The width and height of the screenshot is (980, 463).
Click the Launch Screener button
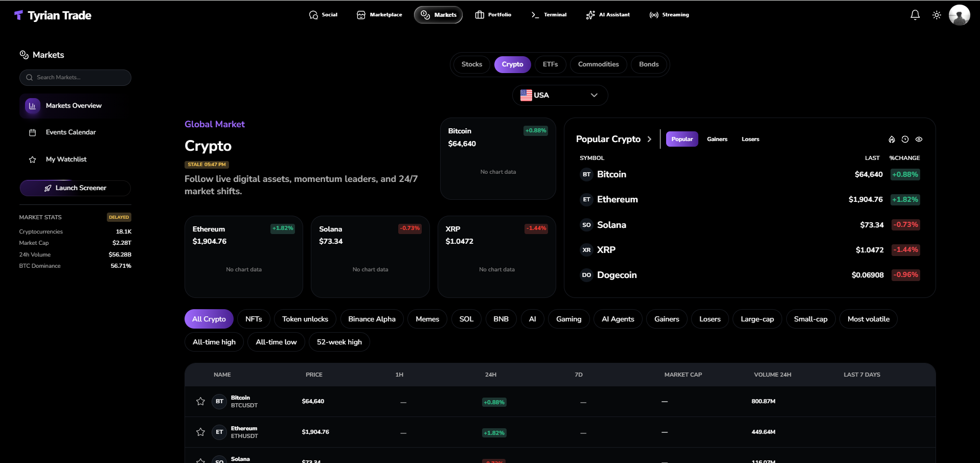coord(75,188)
